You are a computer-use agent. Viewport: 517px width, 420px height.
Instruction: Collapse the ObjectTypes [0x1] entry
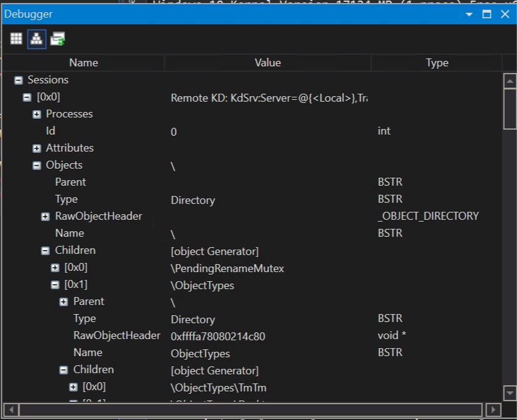54,284
